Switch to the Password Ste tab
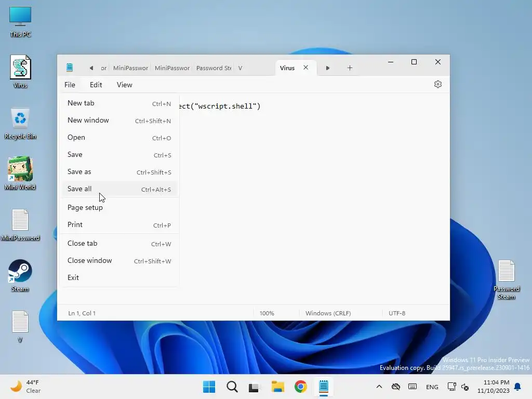The height and width of the screenshot is (399, 532). (214, 68)
